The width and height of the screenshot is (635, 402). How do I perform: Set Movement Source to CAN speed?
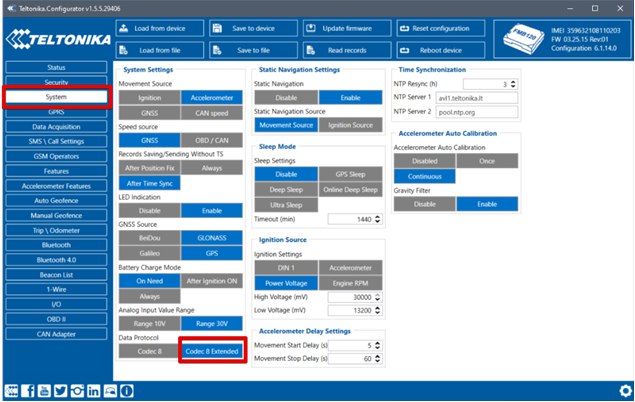[x=212, y=113]
